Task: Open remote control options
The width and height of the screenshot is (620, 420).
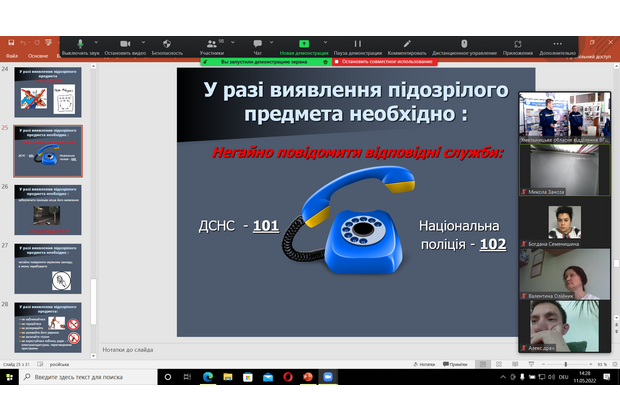Action: pos(464,46)
